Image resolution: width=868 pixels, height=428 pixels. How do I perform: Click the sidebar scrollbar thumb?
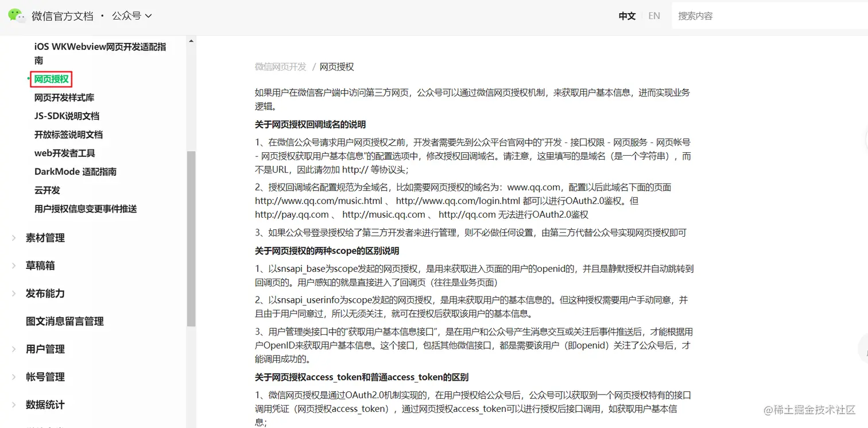tap(191, 238)
